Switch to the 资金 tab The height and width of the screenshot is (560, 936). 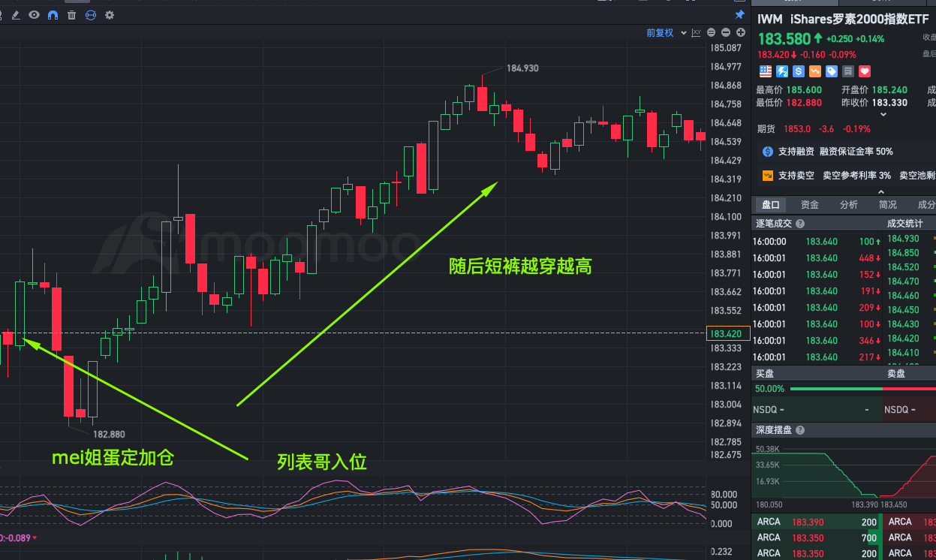pyautogui.click(x=810, y=205)
